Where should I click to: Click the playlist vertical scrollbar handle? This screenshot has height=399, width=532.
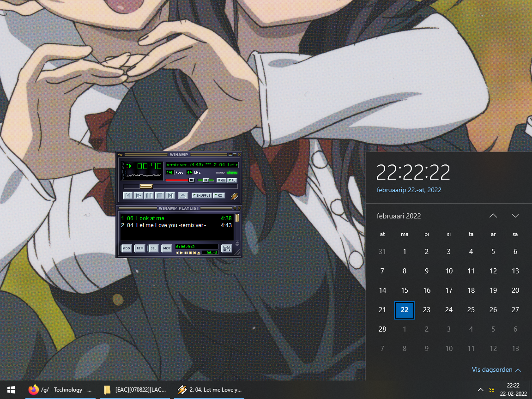[x=237, y=218]
